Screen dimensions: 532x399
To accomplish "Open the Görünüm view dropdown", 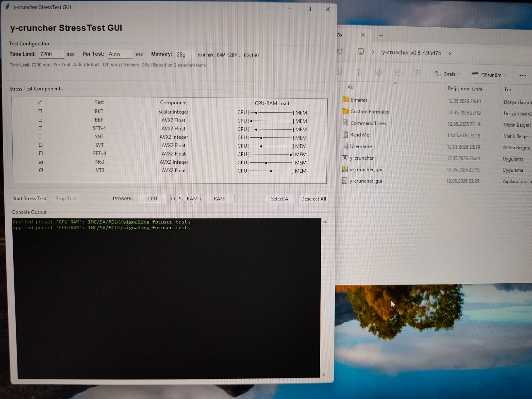I will [x=489, y=75].
